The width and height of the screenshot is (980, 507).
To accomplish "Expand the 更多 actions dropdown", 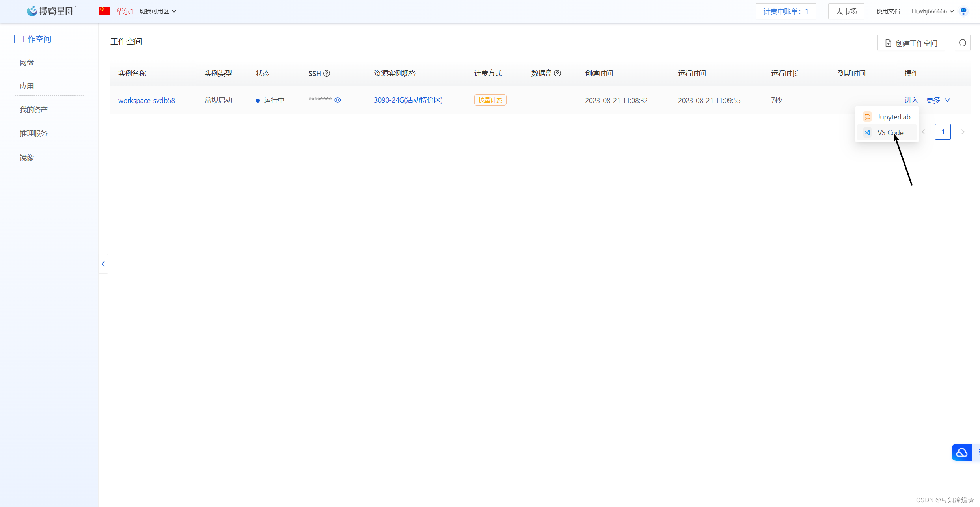I will [x=938, y=100].
